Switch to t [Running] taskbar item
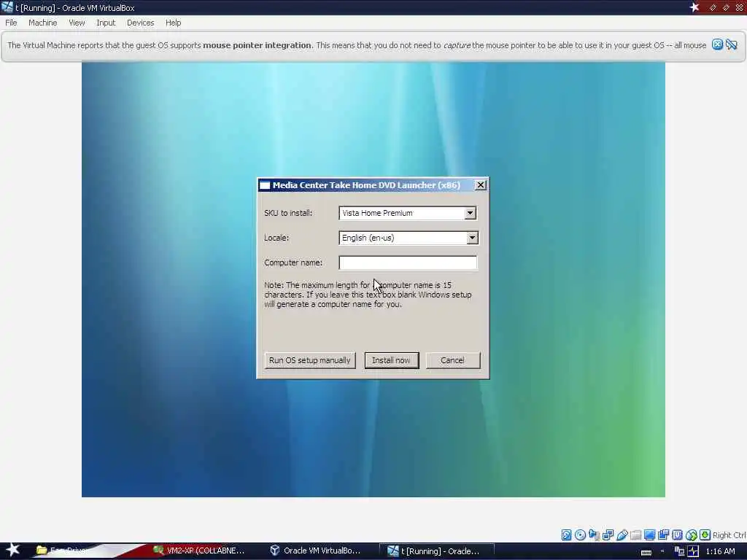 click(436, 551)
